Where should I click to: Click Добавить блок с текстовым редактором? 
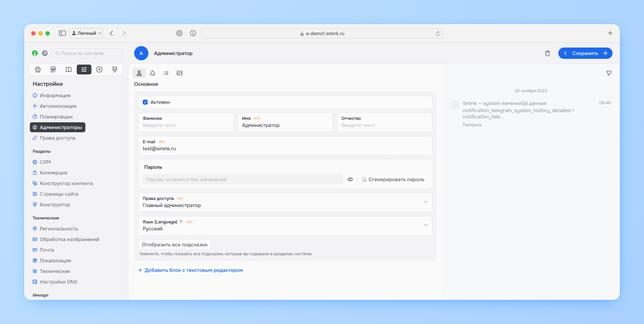190,270
